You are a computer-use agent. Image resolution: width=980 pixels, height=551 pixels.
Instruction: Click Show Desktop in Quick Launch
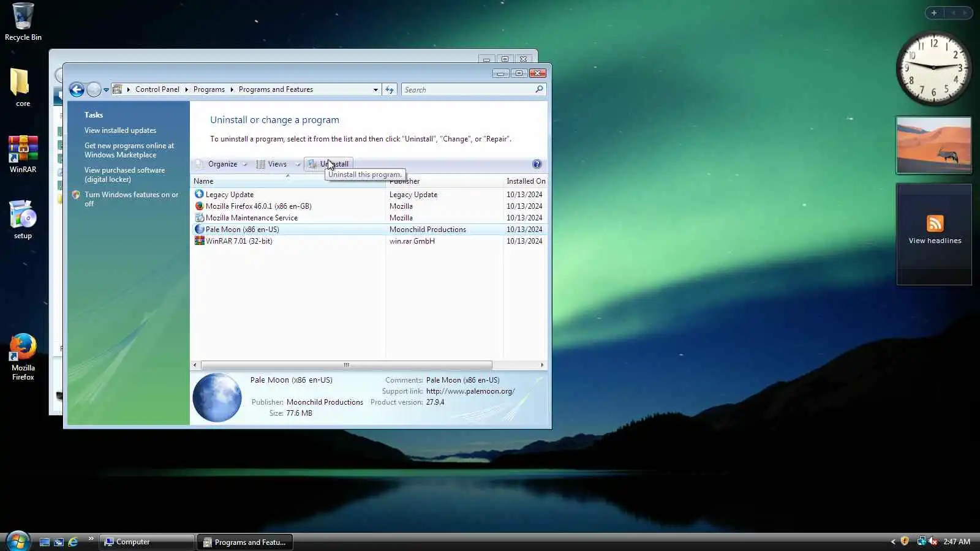pos(45,542)
